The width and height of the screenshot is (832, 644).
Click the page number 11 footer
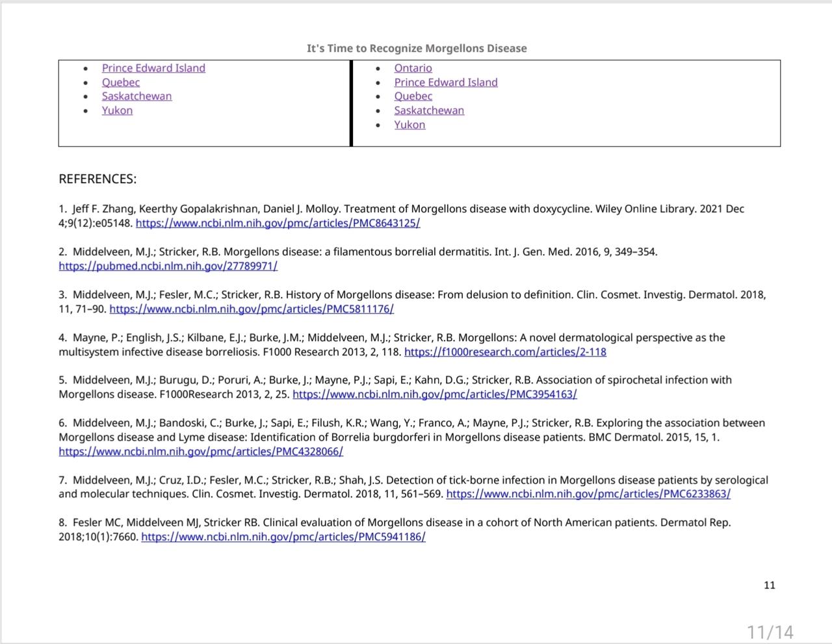[770, 585]
